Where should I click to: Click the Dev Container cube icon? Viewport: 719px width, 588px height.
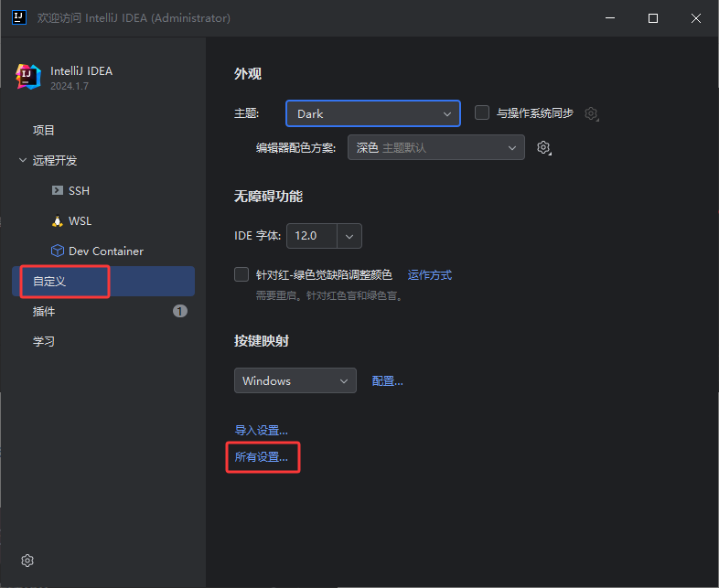[58, 251]
